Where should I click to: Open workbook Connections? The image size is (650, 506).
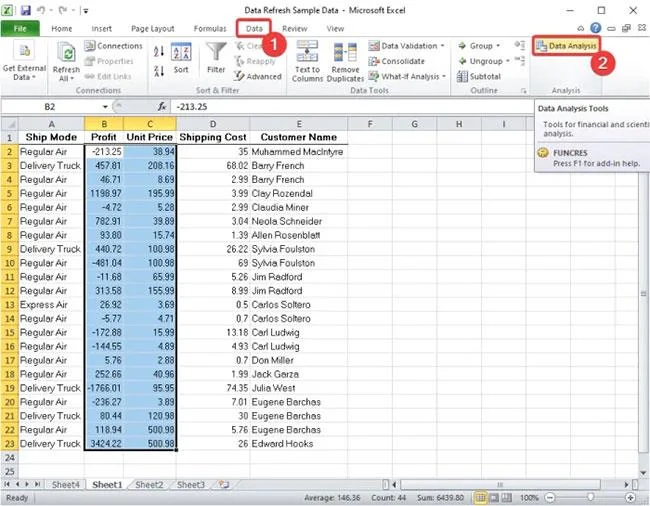(x=114, y=46)
